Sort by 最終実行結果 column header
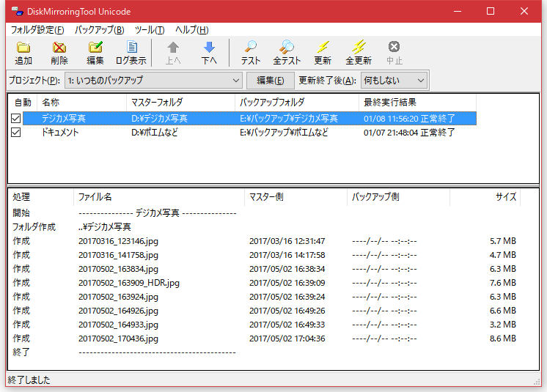547x392 pixels. click(418, 103)
